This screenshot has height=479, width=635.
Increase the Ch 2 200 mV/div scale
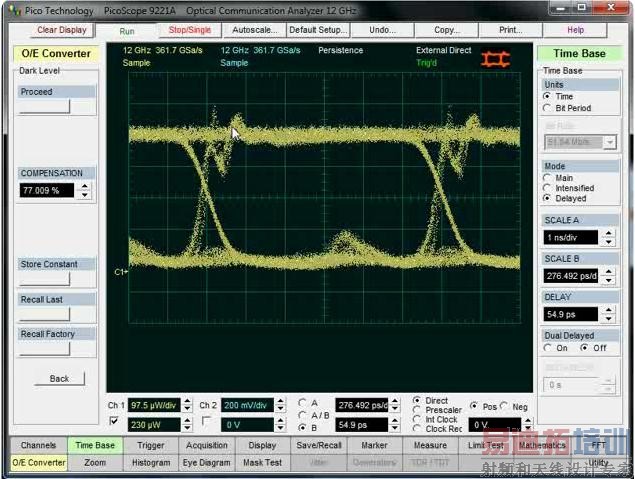point(279,401)
